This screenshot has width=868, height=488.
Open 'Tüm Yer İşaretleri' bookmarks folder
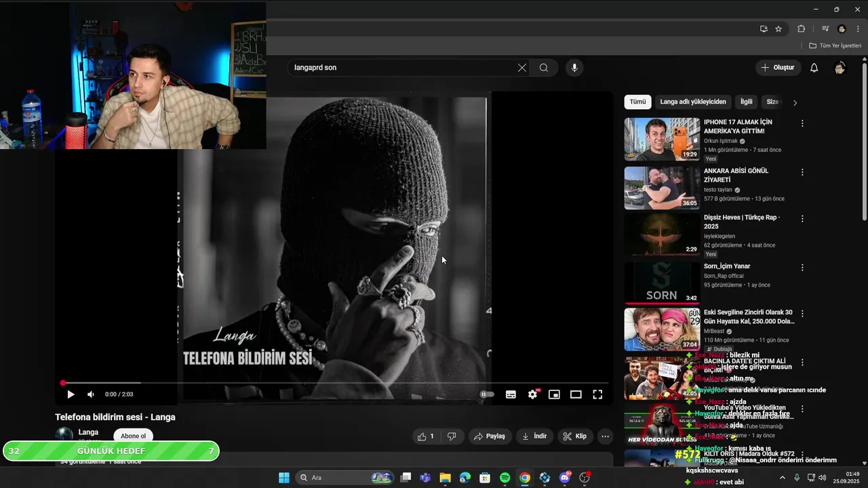click(x=835, y=45)
